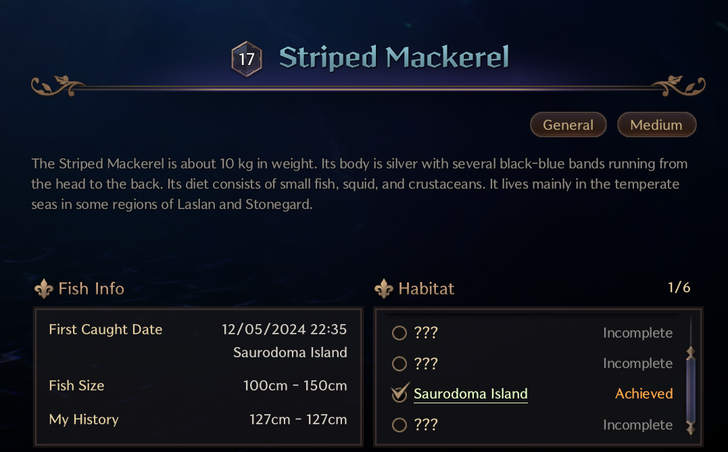
Task: Click the scrollbar bottom end ornament
Action: coord(688,429)
